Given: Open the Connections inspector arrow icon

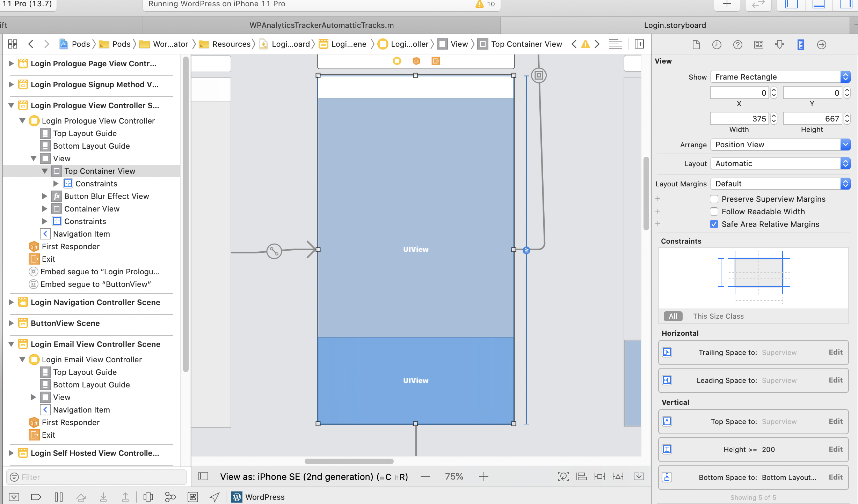Looking at the screenshot, I should coord(821,44).
